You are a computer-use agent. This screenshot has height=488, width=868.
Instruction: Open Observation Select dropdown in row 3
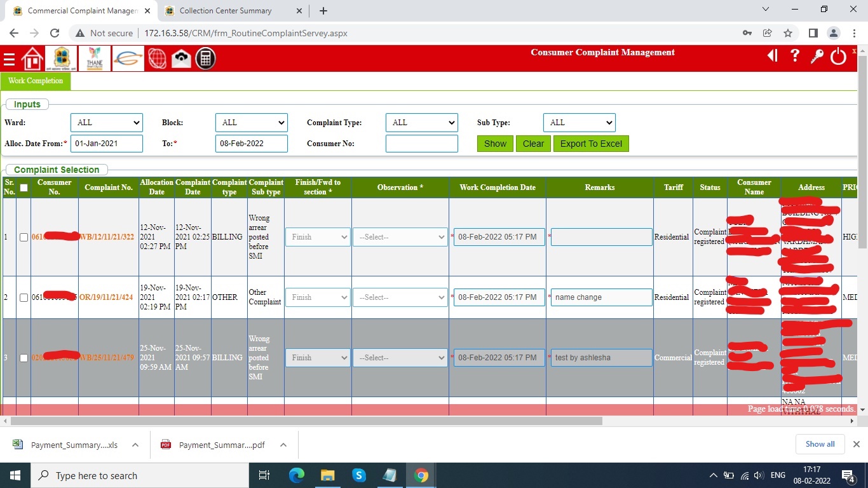pyautogui.click(x=400, y=358)
